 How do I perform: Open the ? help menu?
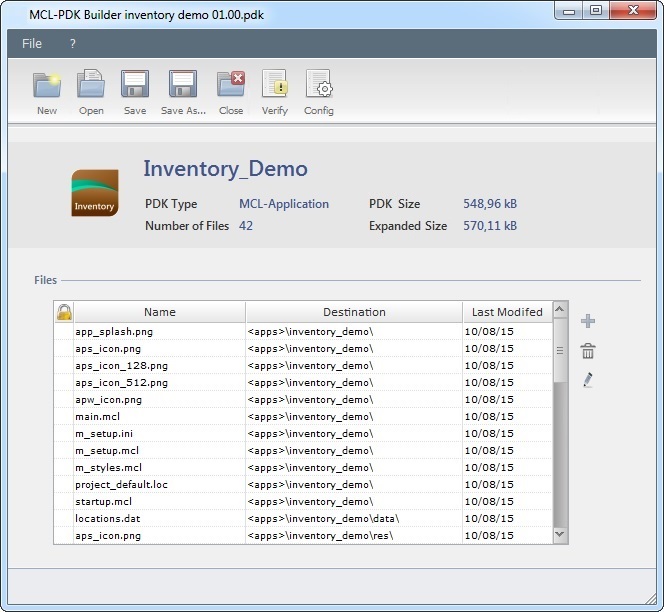(72, 44)
